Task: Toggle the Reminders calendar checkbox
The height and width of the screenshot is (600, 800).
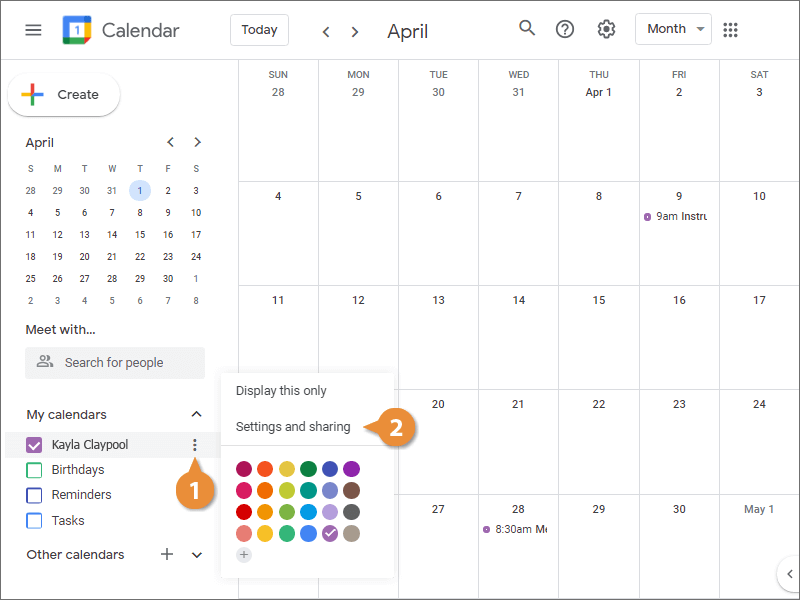Action: tap(34, 495)
